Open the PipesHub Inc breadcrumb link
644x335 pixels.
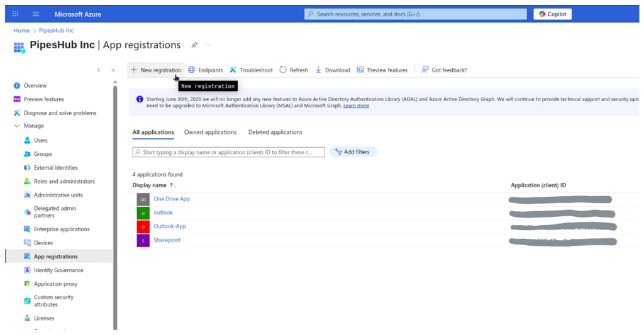pos(56,30)
